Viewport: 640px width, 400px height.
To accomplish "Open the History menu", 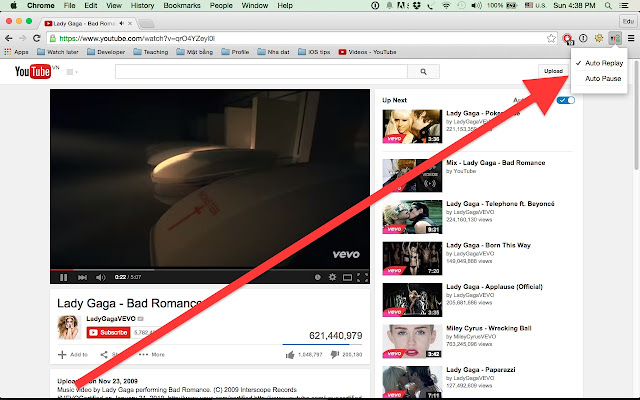I will tap(142, 6).
